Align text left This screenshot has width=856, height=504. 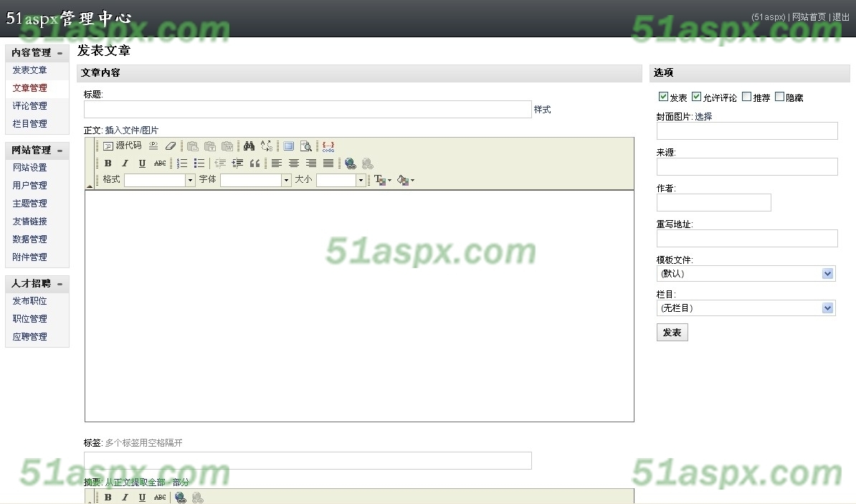click(x=277, y=163)
